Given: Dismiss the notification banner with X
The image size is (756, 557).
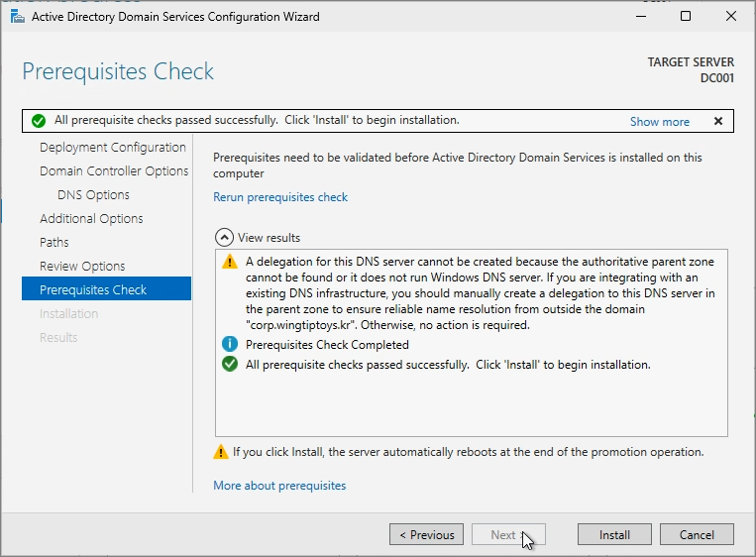Looking at the screenshot, I should point(718,121).
